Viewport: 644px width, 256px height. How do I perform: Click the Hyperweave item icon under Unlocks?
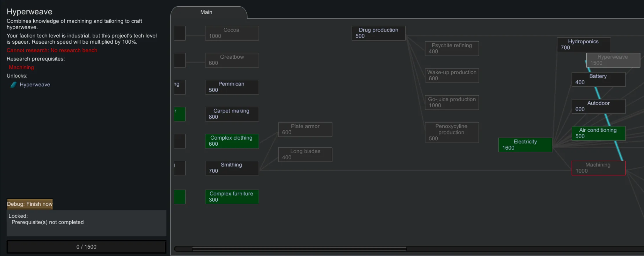(x=13, y=85)
